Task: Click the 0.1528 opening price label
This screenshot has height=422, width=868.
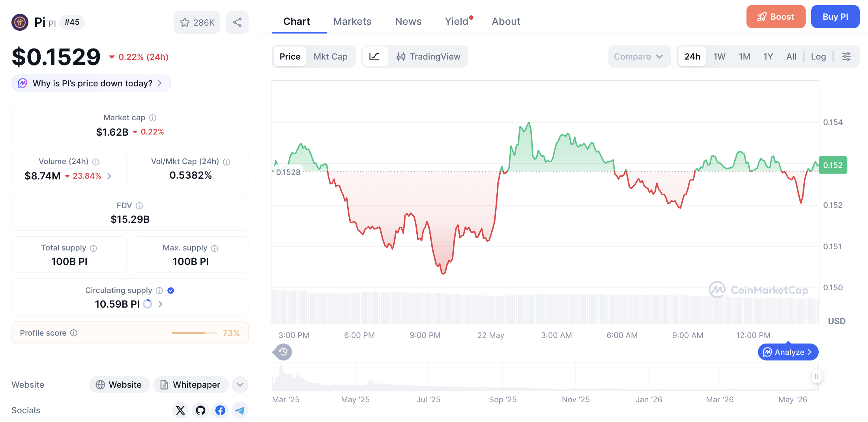Action: tap(288, 172)
